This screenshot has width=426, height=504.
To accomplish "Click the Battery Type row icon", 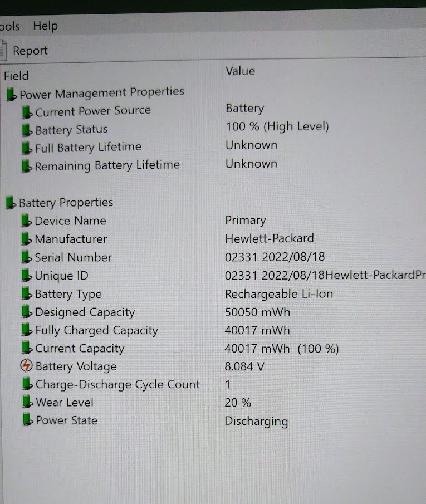I will click(x=27, y=294).
